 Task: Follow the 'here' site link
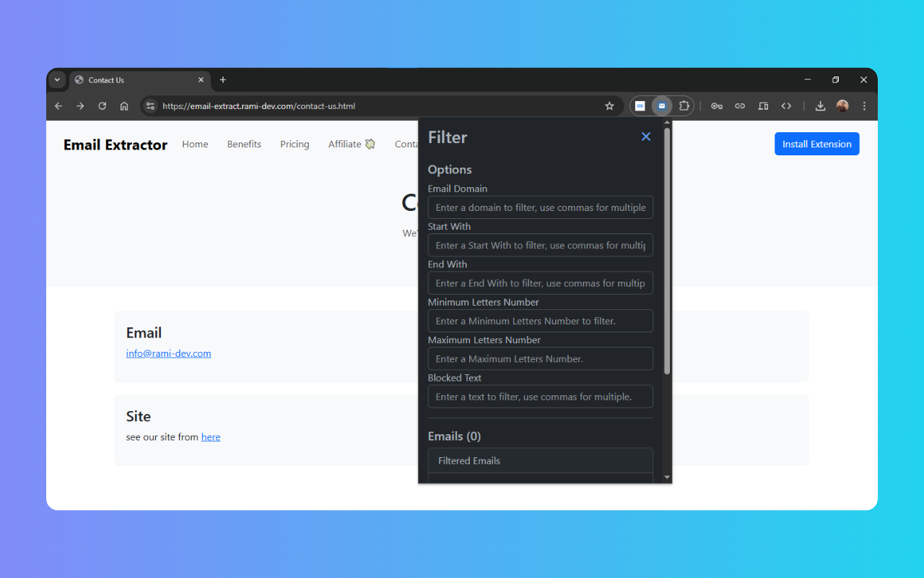[211, 437]
